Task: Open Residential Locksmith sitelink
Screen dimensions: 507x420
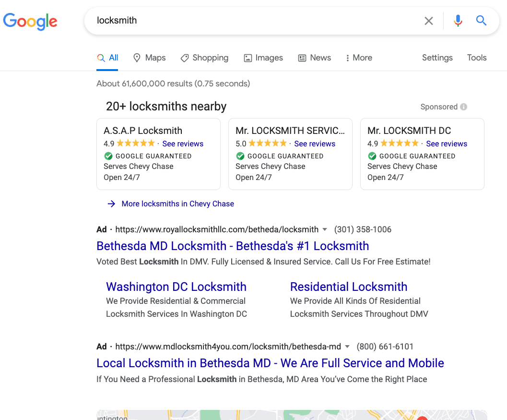Action: [349, 287]
